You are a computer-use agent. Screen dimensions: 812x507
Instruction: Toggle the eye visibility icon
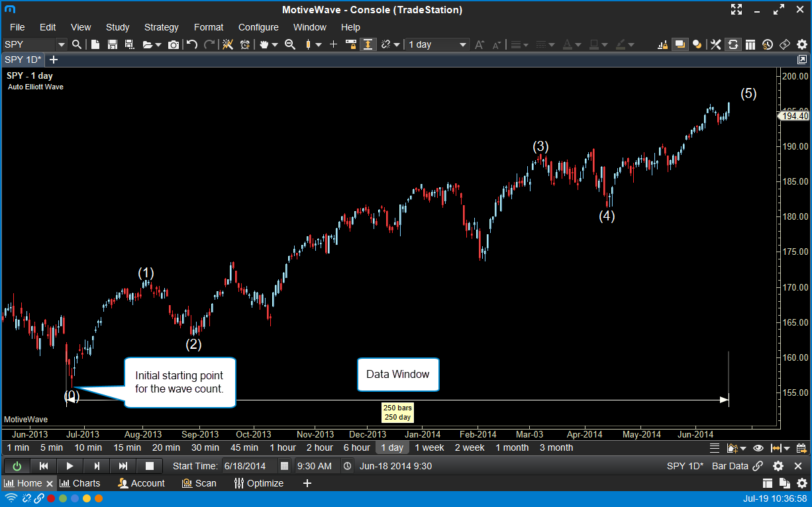(x=758, y=448)
